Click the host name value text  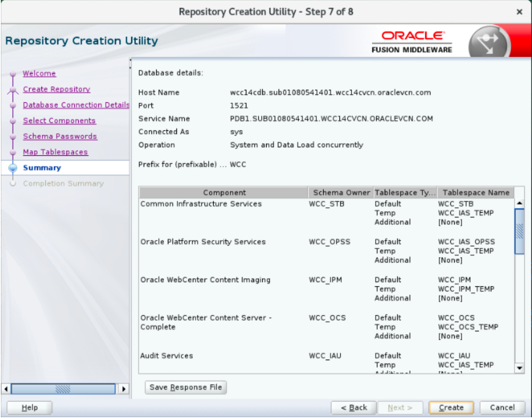click(330, 93)
